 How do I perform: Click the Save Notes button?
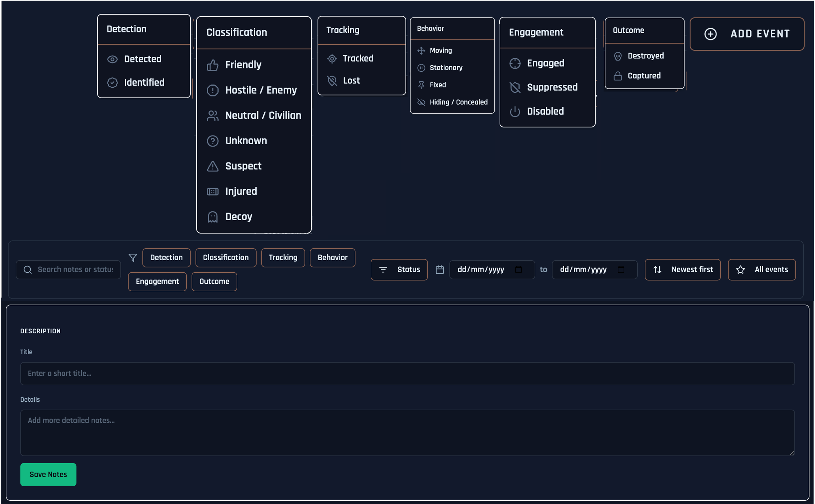[48, 474]
